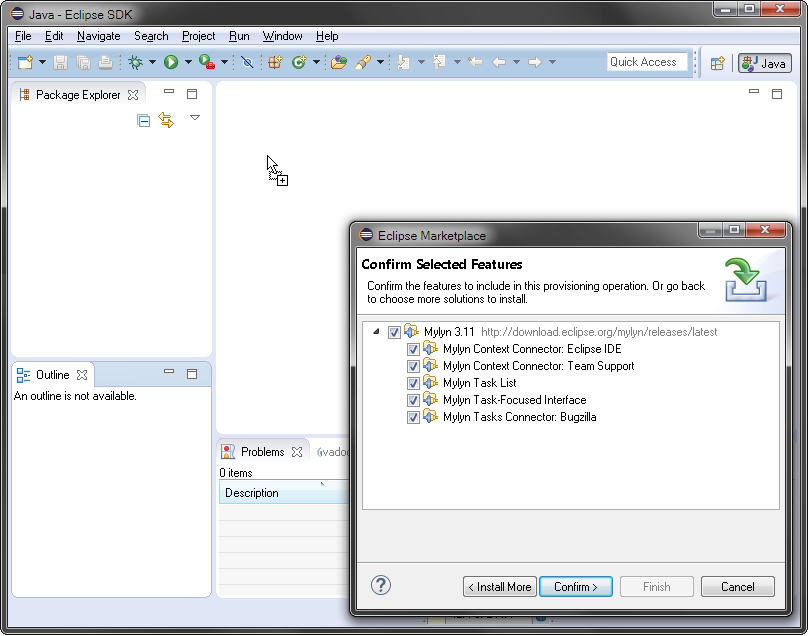
Task: Minimize the editor area
Action: [754, 92]
